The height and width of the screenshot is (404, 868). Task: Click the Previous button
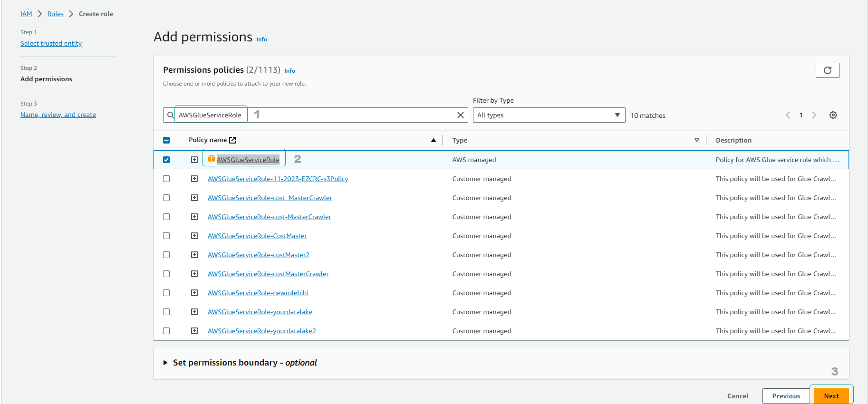786,396
